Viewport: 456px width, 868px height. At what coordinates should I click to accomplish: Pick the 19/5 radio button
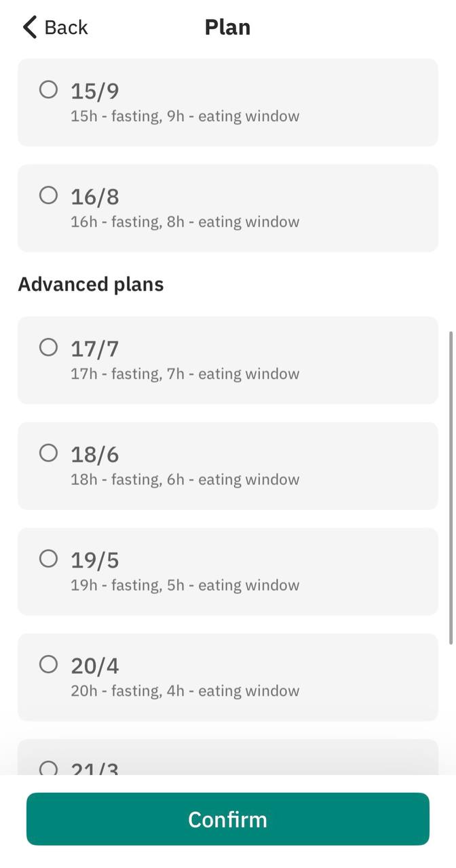48,559
